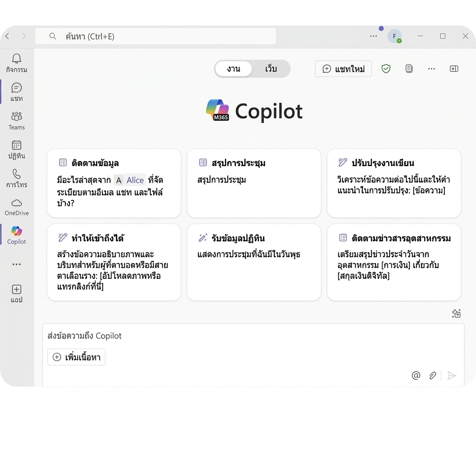Show more apps with sidebar ellipsis
The width and height of the screenshot is (476, 476).
click(16, 264)
